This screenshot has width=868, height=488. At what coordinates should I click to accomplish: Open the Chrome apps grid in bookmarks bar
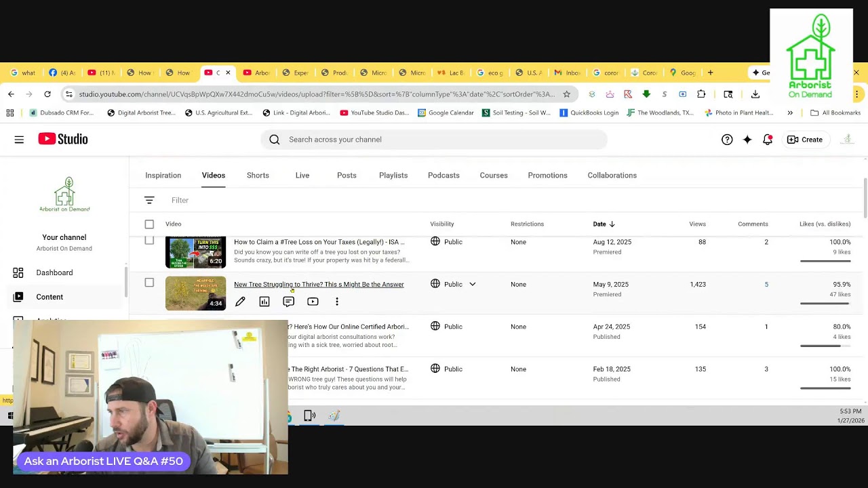point(10,113)
